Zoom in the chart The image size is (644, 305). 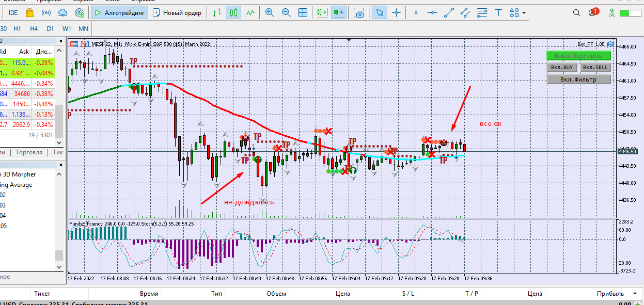click(x=270, y=12)
